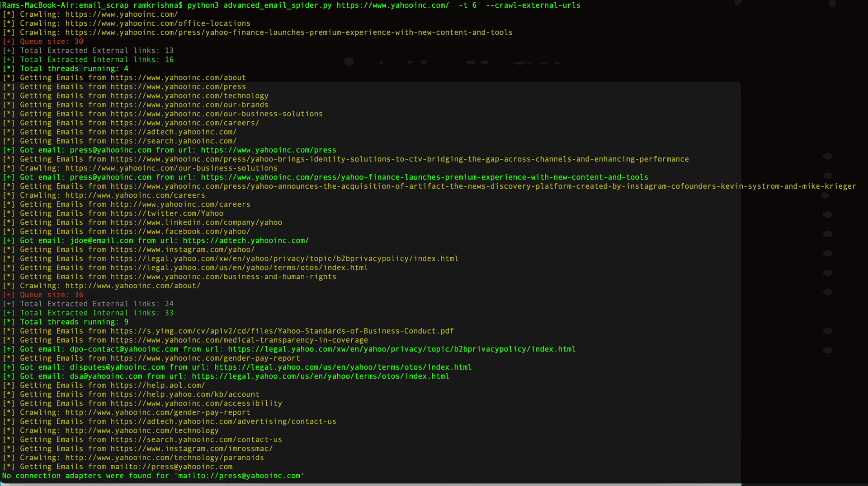
Task: Click the https://twitter.com/Yahoo URL
Action: coord(167,214)
